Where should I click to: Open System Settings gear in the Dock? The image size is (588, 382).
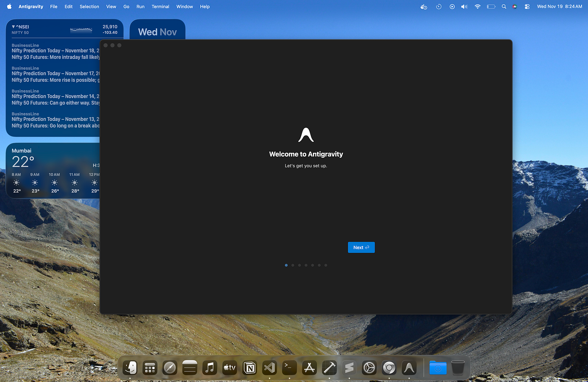coord(369,368)
